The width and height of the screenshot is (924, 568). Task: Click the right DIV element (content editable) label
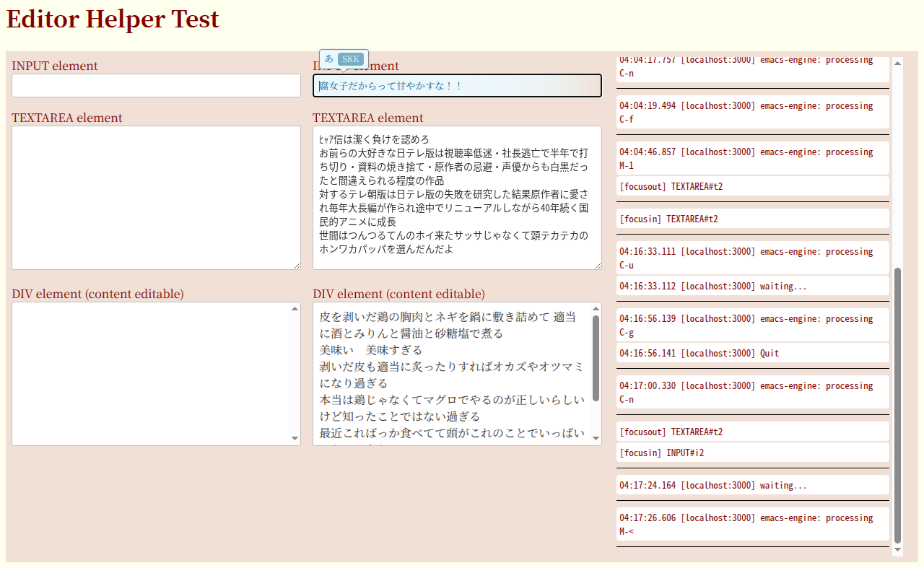(398, 294)
